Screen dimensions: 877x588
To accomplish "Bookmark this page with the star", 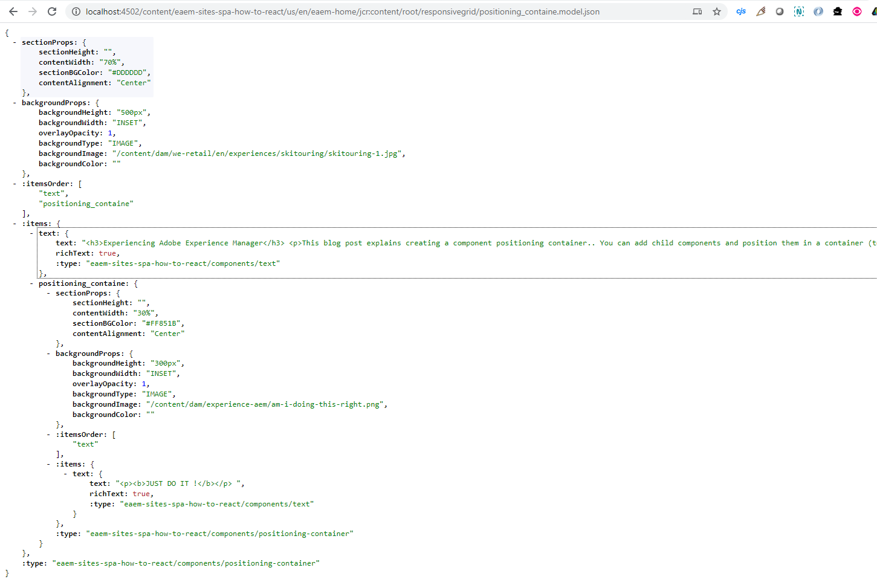I will (717, 11).
